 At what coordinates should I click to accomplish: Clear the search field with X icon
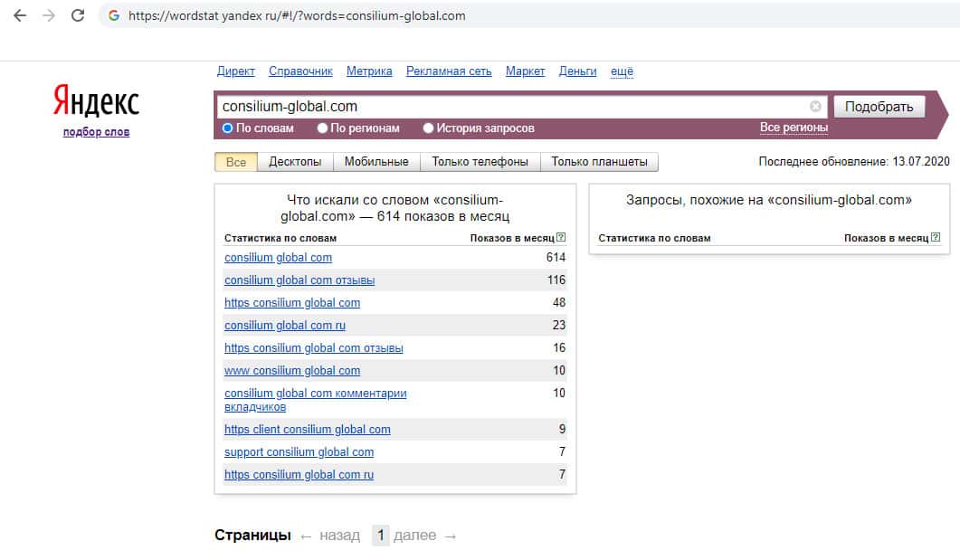point(815,107)
